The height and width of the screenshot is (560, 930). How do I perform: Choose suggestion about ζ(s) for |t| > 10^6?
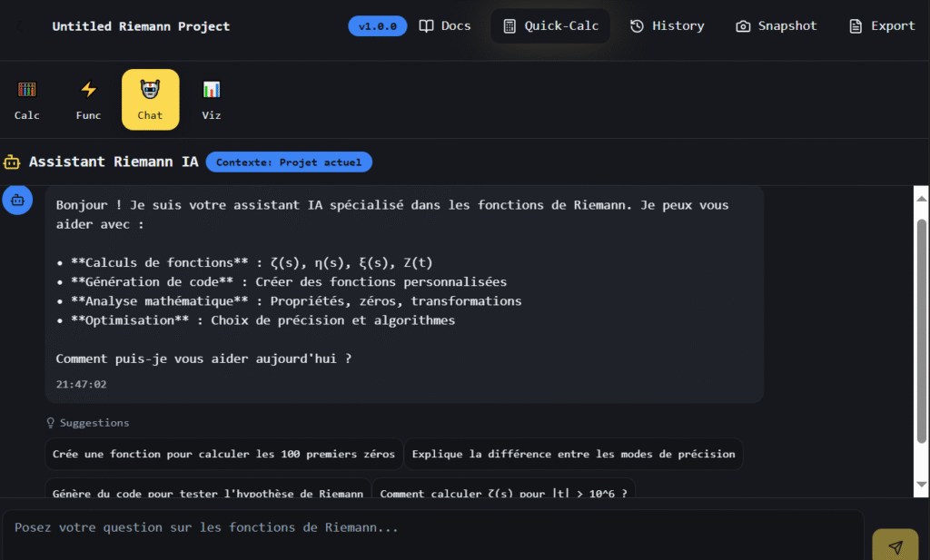click(x=503, y=491)
